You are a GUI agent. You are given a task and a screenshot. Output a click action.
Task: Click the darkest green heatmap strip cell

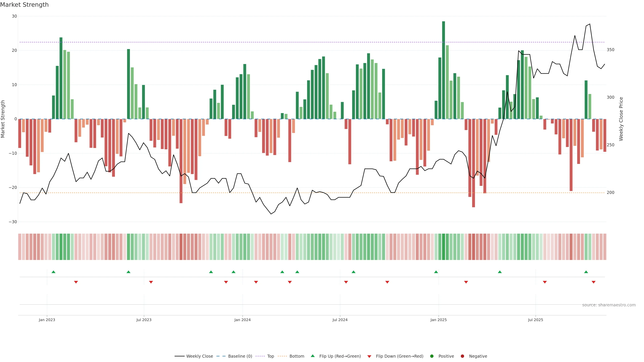(x=443, y=247)
